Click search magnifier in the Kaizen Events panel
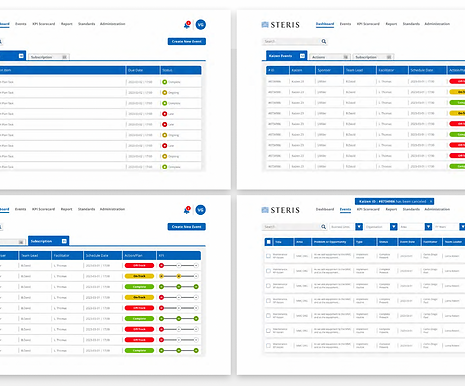Viewport: 465px width, 386px height. [324, 41]
